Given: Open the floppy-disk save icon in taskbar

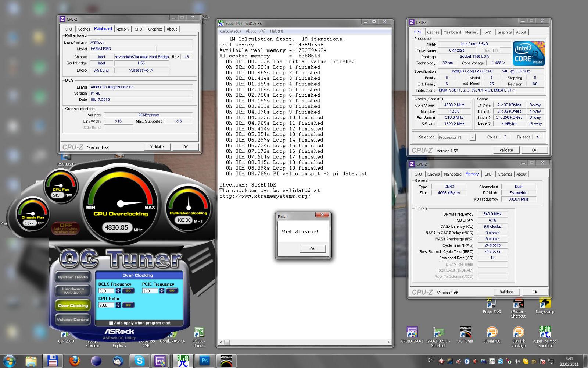Looking at the screenshot, I should pos(53,361).
